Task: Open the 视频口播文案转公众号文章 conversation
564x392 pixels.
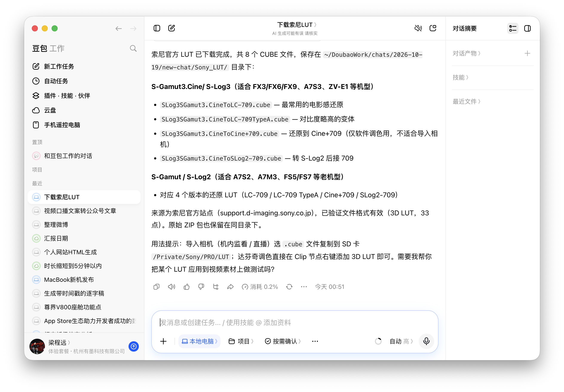Action: [x=84, y=211]
